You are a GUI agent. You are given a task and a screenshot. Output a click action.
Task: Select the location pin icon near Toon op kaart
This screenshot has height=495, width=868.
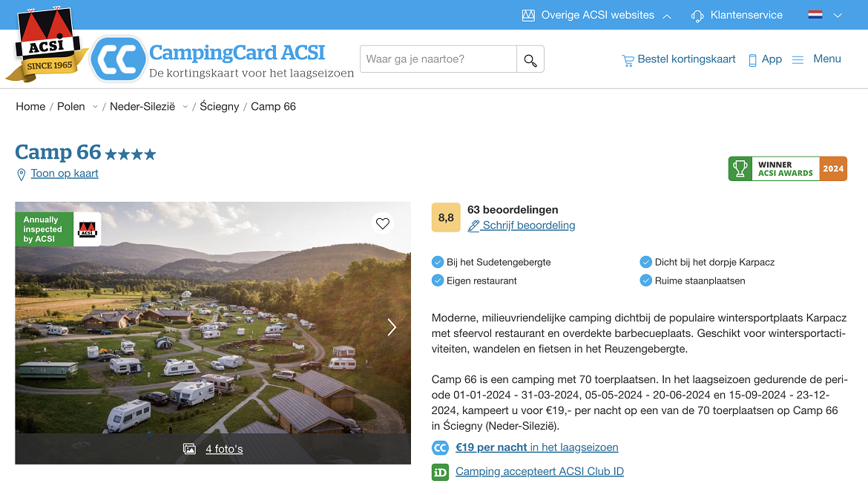[20, 174]
